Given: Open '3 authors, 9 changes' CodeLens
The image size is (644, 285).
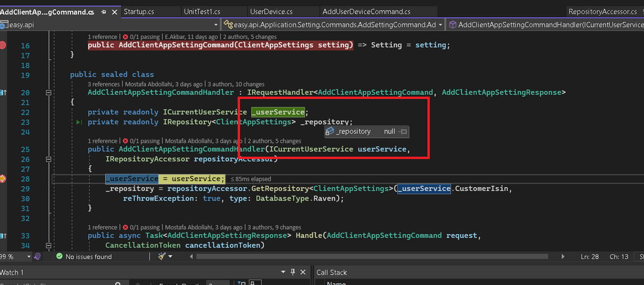Looking at the screenshot, I should tap(275, 227).
